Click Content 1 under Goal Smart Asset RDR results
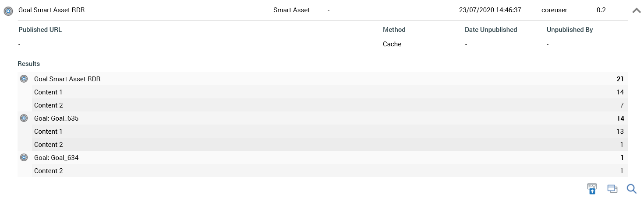The width and height of the screenshot is (644, 198). click(48, 92)
